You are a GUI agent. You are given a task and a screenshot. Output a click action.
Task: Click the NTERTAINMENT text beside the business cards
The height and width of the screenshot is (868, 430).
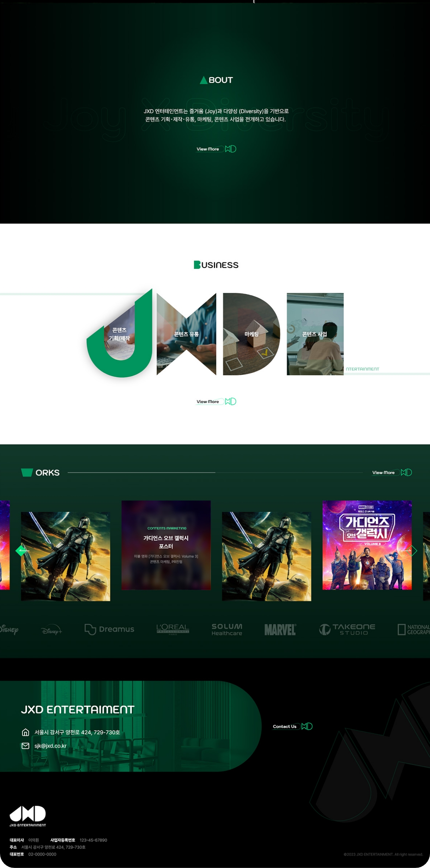click(x=363, y=369)
